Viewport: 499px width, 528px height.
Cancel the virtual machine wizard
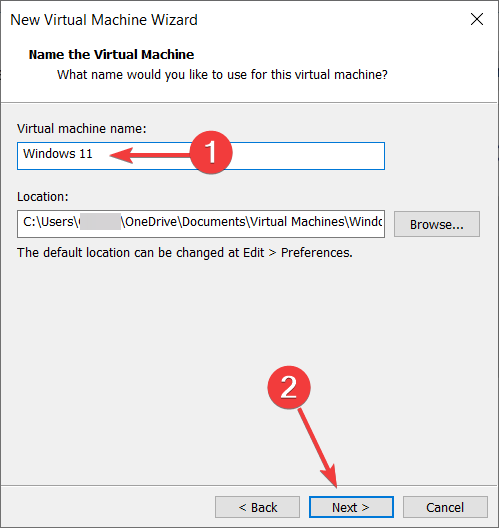pyautogui.click(x=445, y=507)
